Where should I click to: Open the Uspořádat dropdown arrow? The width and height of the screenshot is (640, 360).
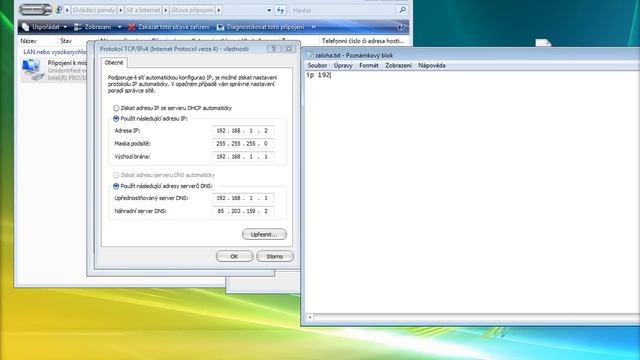point(65,27)
